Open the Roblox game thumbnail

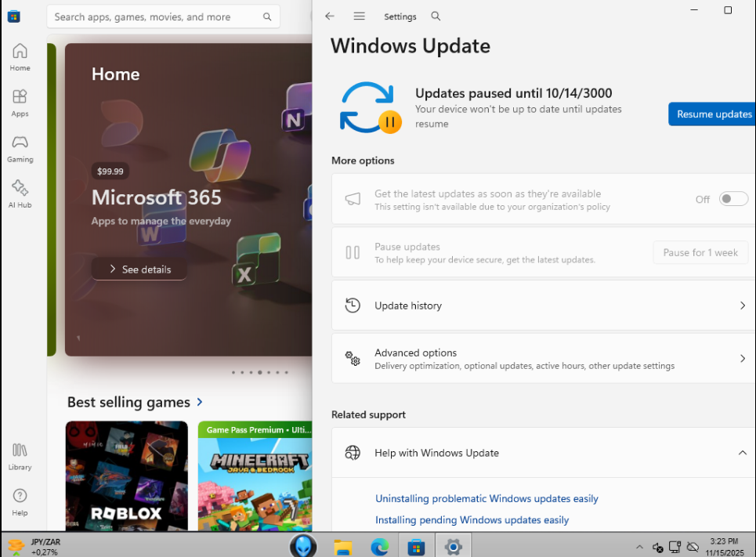pos(126,476)
